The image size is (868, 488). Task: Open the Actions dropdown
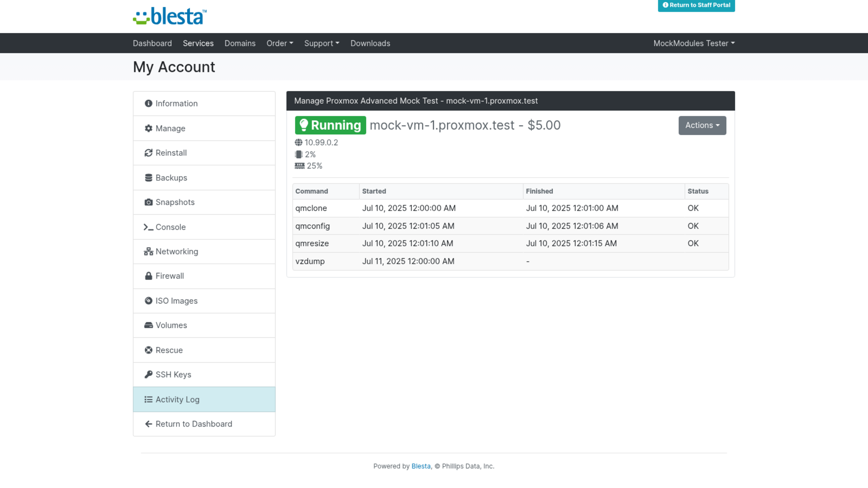[702, 126]
